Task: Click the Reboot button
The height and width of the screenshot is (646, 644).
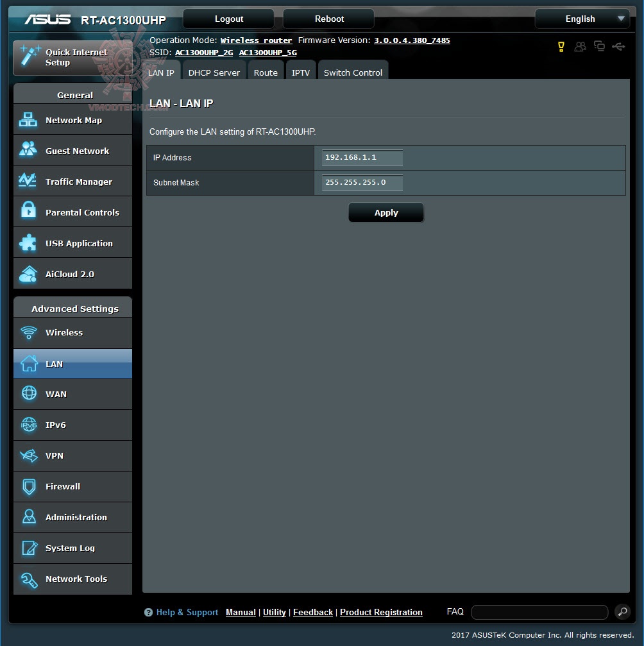Action: tap(329, 19)
